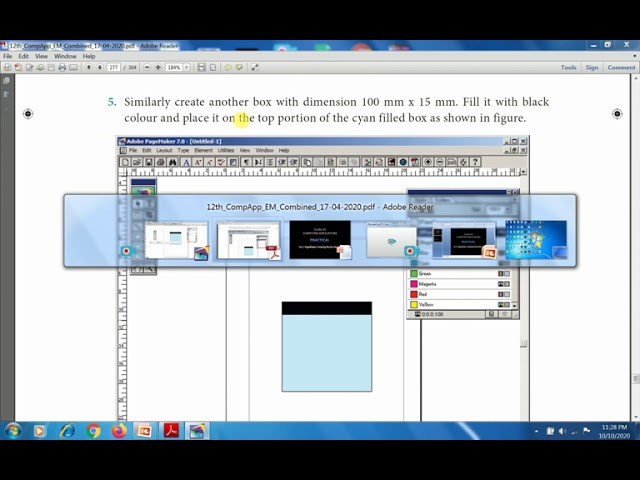The image size is (640, 480).
Task: Click the Action Center flag tray icon
Action: (x=587, y=431)
